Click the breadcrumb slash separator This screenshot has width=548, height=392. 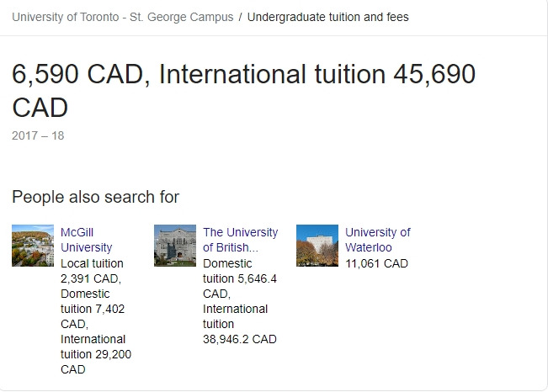(241, 17)
